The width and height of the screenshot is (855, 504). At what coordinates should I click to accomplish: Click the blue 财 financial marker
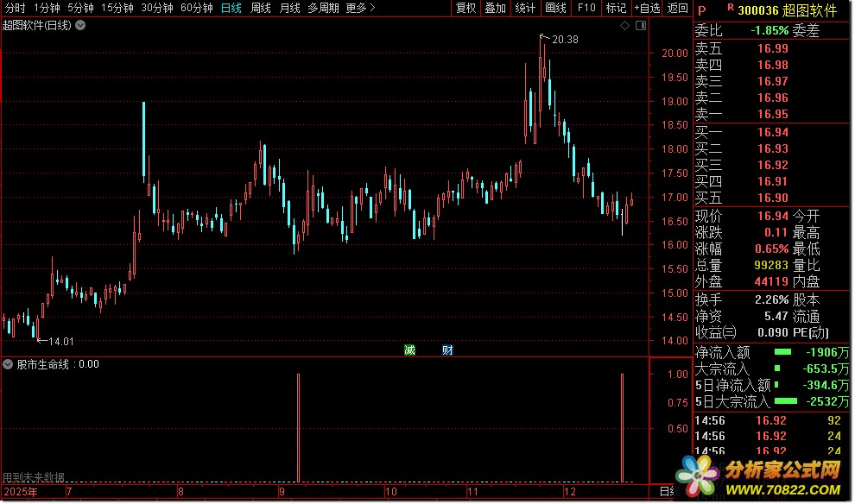point(447,350)
